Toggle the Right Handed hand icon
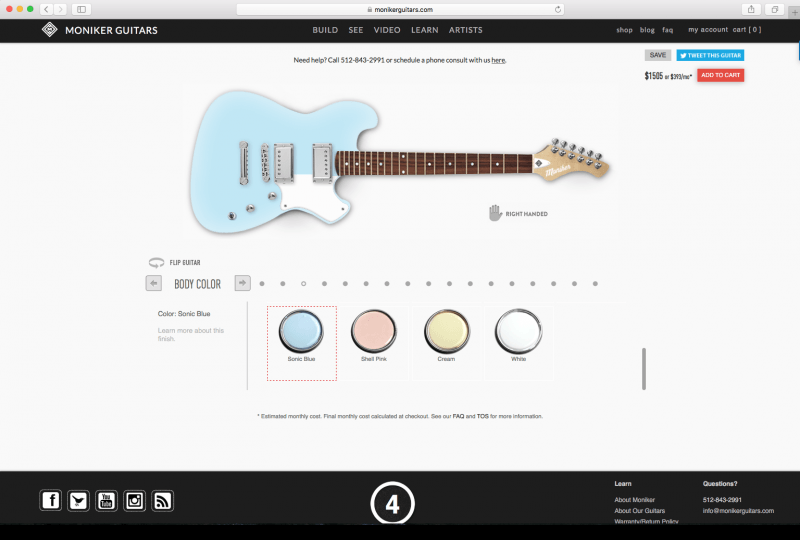800x540 pixels. 495,213
